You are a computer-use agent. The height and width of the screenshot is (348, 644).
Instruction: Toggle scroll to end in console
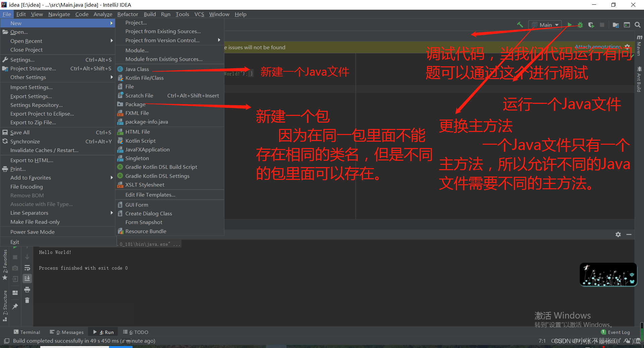click(x=27, y=278)
